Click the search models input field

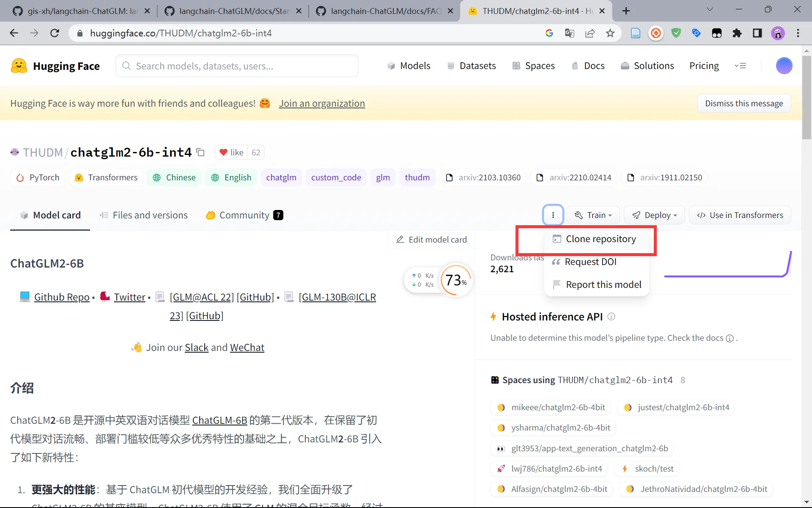click(x=237, y=66)
